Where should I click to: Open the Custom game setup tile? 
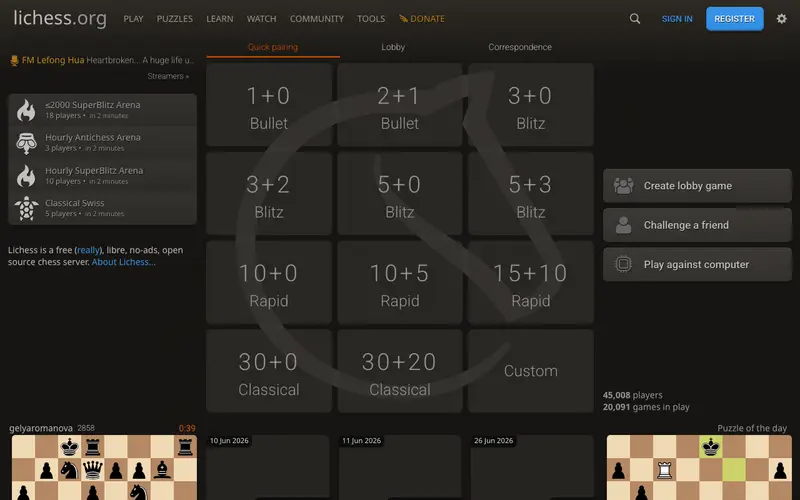[531, 371]
